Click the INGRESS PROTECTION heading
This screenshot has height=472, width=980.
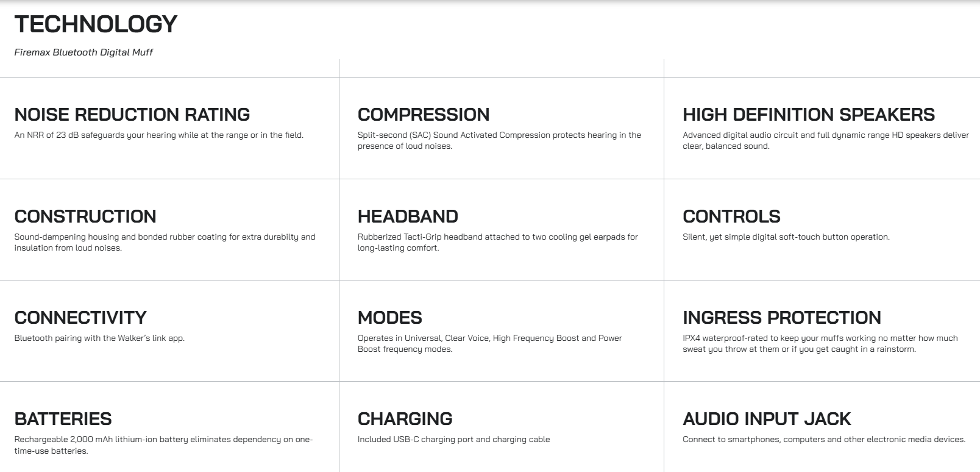[x=782, y=318]
